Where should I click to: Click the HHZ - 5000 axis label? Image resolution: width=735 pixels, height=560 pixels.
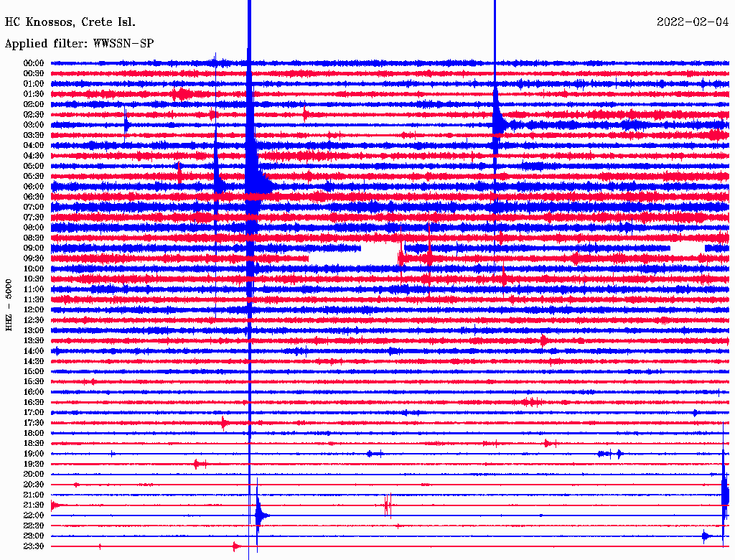(9, 305)
